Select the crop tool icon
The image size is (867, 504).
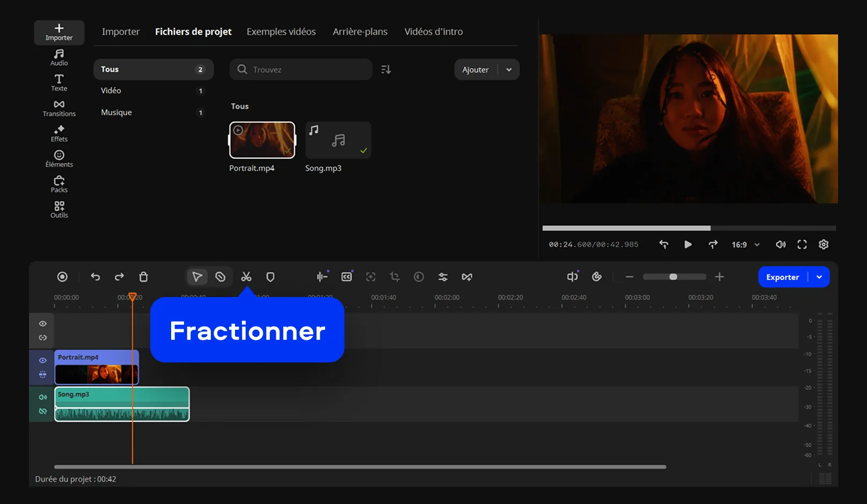click(x=395, y=277)
